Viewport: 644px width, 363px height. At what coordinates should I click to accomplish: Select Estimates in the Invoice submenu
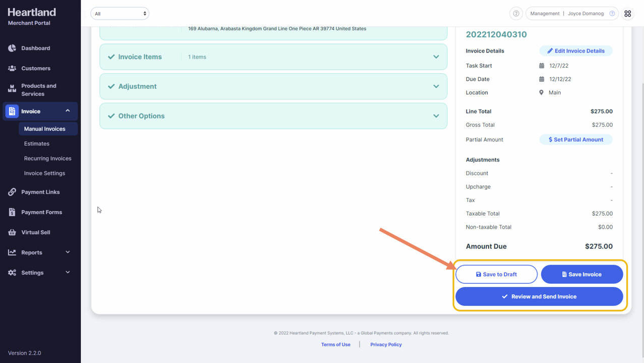click(37, 144)
